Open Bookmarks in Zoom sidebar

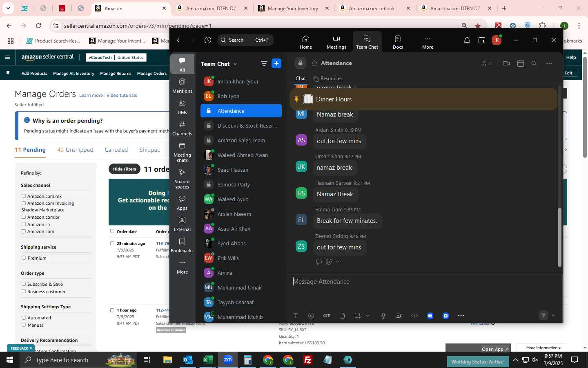[182, 245]
